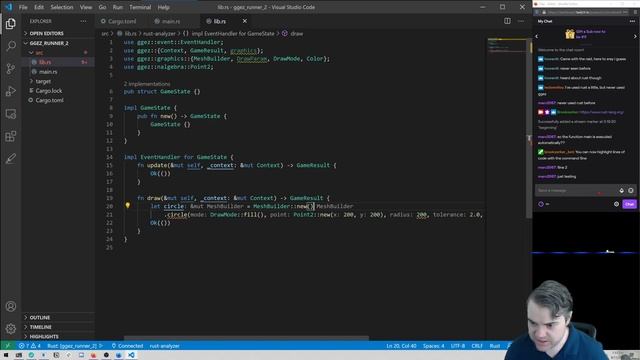Select Cargo.toml in the file explorer
640x360 pixels.
(x=49, y=100)
